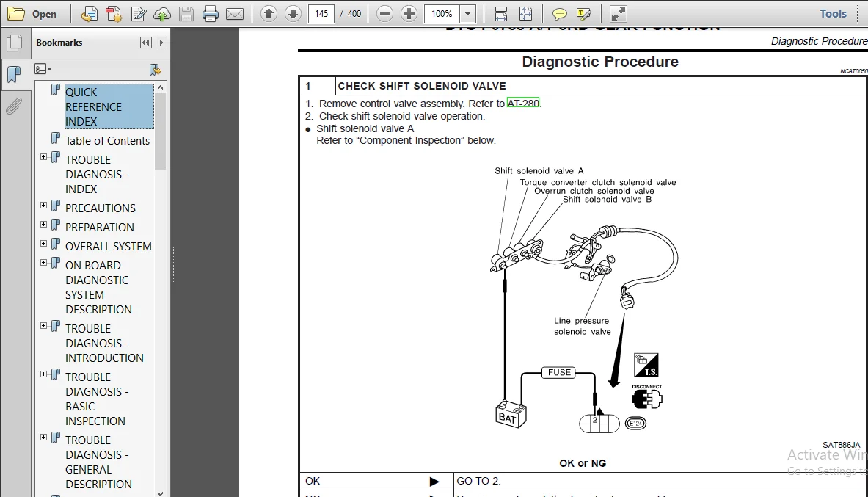Select the QUICK REFERENCE INDEX bookmark
This screenshot has height=497, width=868.
[x=109, y=106]
